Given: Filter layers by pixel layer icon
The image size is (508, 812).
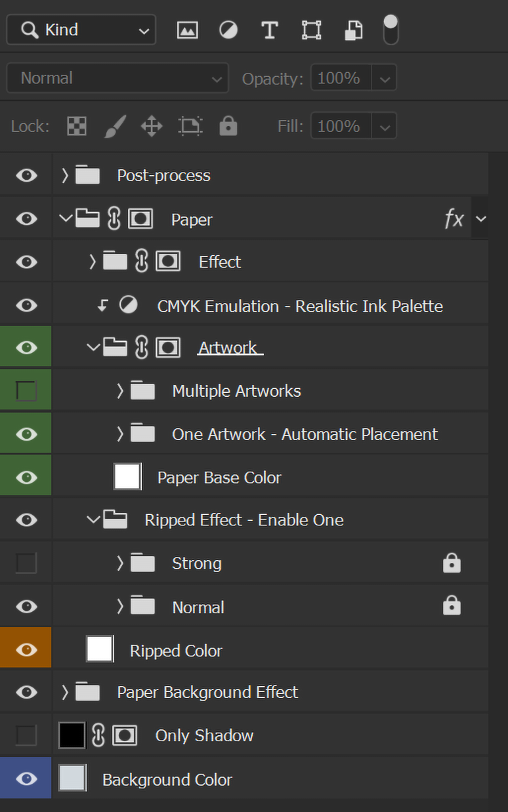Looking at the screenshot, I should click(x=187, y=30).
